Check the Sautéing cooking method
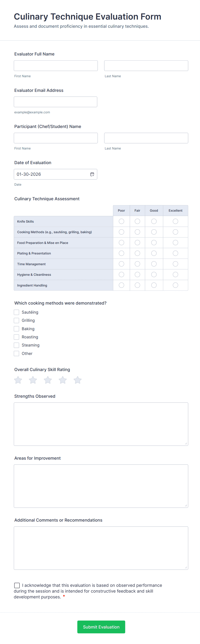Viewport: 200px width, 644px height. [x=17, y=312]
